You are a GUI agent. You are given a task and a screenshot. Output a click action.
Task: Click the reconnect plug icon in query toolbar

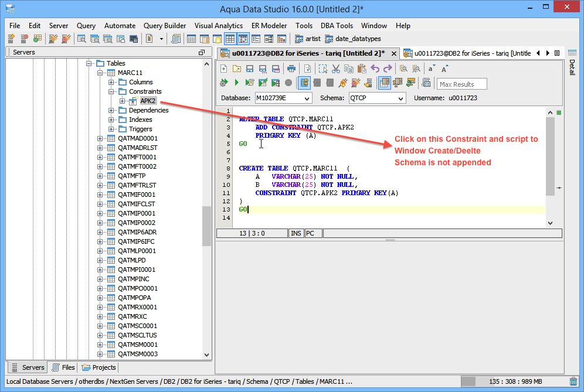342,83
